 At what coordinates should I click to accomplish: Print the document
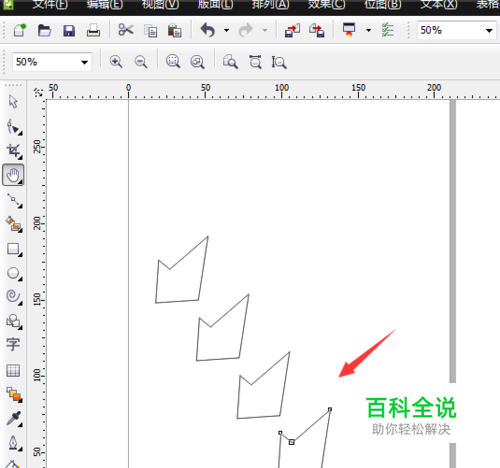pyautogui.click(x=93, y=31)
